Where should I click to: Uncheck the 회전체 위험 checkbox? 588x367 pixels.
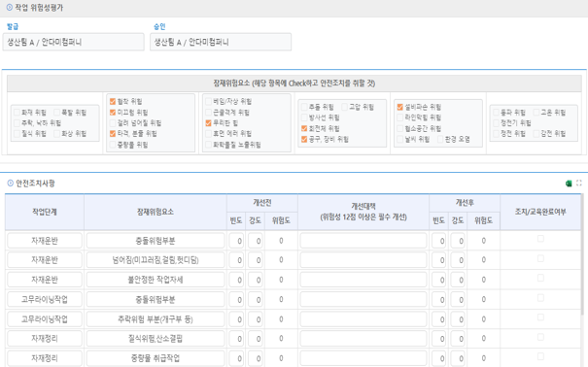304,128
